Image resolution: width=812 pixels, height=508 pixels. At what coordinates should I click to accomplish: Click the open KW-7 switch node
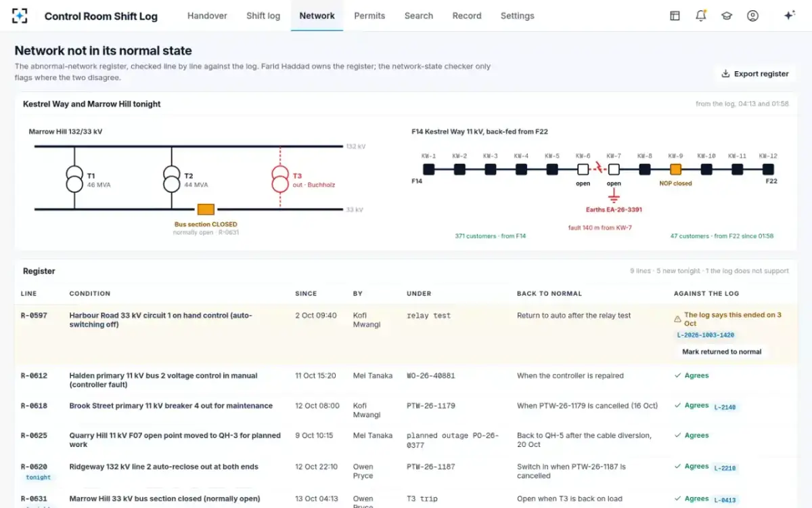point(614,169)
